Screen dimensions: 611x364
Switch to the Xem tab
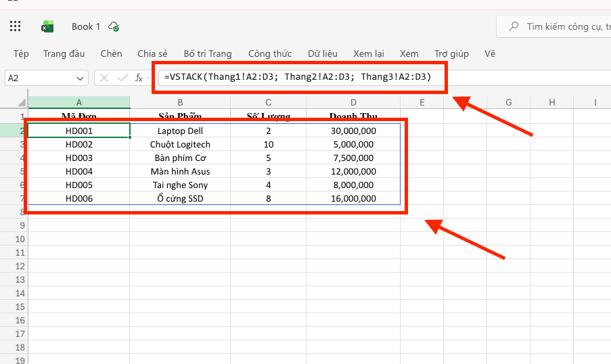[x=409, y=53]
